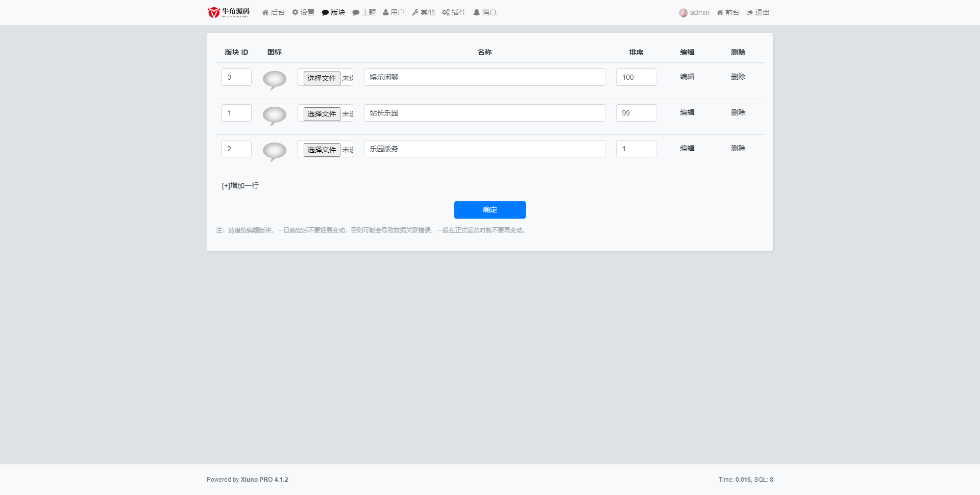Open the Xiuno PRO footer link
This screenshot has width=980, height=495.
[264, 480]
